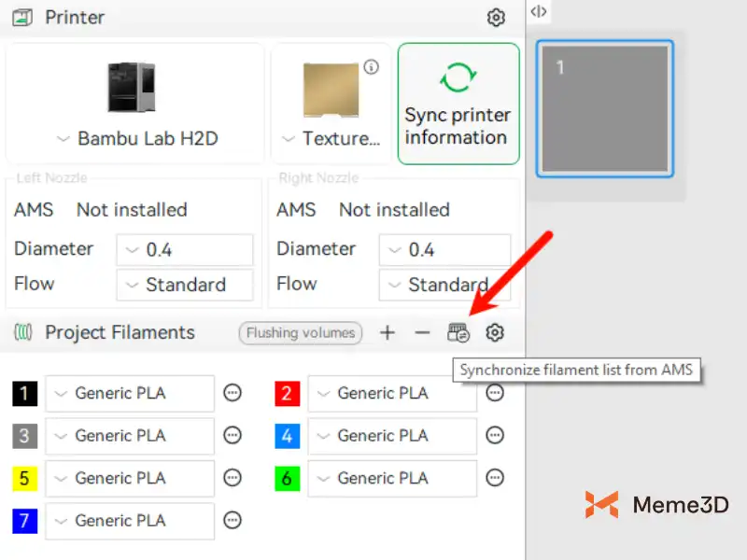Viewport: 747px width, 560px height.
Task: Click Sync printer information button
Action: click(458, 104)
